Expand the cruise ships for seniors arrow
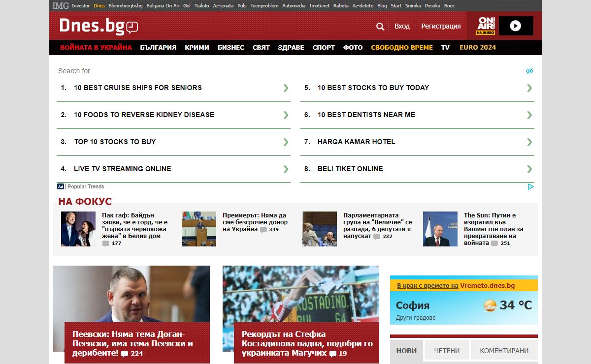Viewport: 591px width, 364px height. [286, 88]
